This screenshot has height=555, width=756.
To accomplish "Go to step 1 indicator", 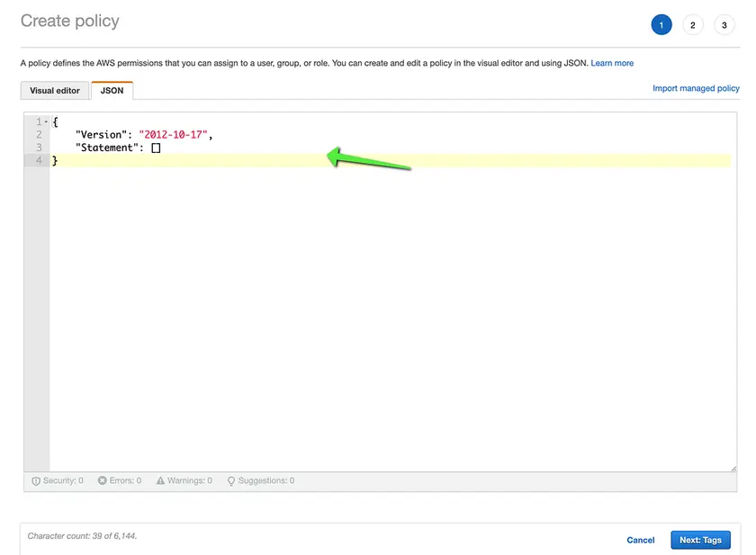I will tap(661, 25).
